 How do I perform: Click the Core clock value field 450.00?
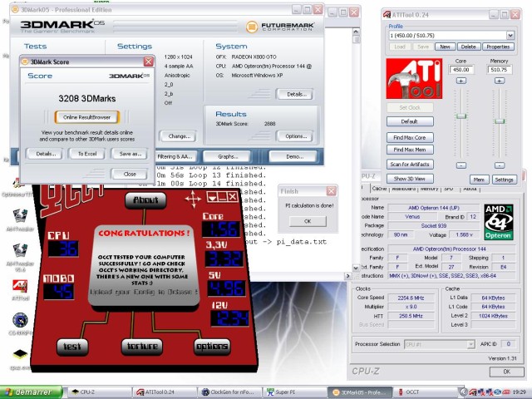461,70
